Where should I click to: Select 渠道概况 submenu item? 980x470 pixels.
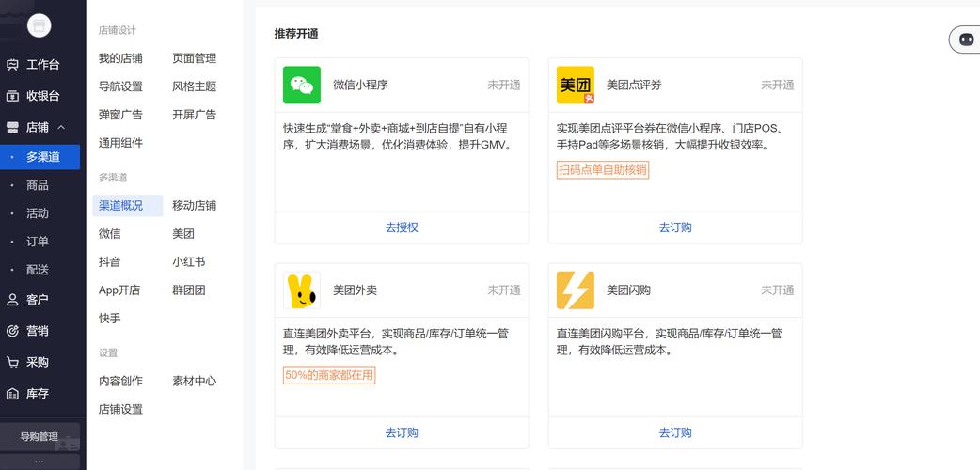pos(128,206)
